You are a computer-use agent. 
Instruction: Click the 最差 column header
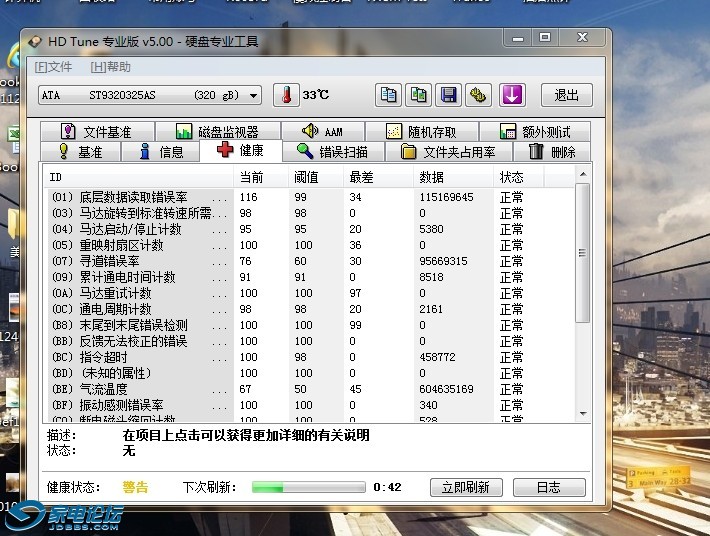click(379, 177)
